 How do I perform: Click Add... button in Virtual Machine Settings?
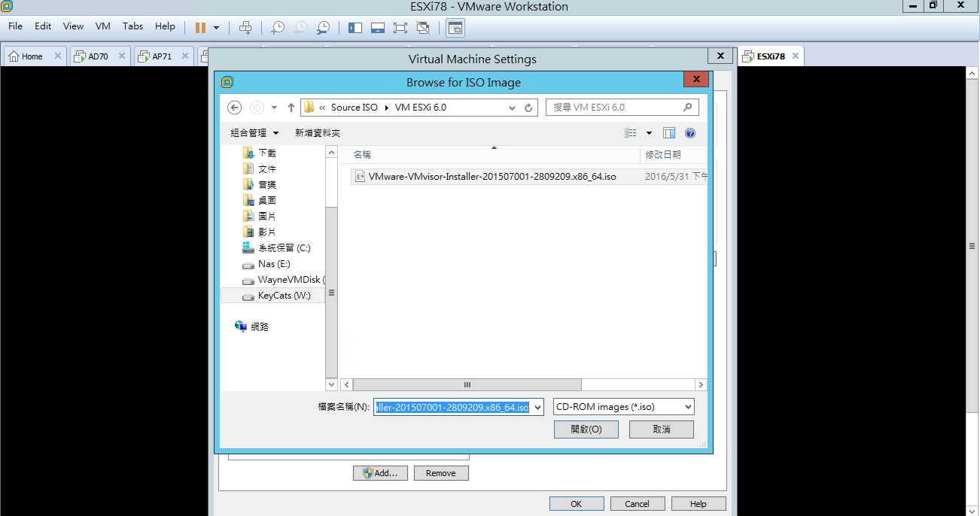pyautogui.click(x=380, y=473)
